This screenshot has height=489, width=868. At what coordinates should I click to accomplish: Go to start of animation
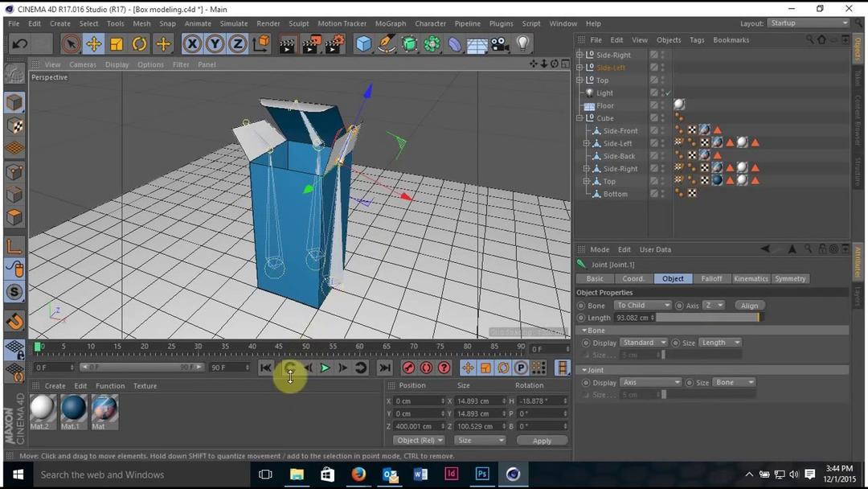pyautogui.click(x=266, y=368)
